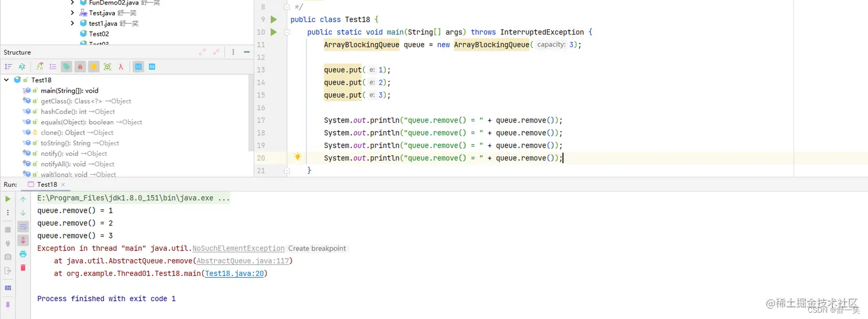The image size is (868, 319).
Task: Click the Stop process button
Action: 8,229
